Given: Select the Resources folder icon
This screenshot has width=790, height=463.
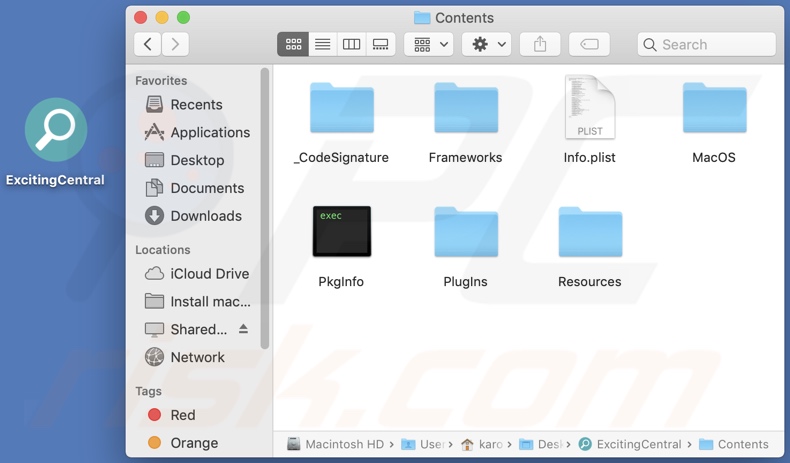Looking at the screenshot, I should point(590,232).
